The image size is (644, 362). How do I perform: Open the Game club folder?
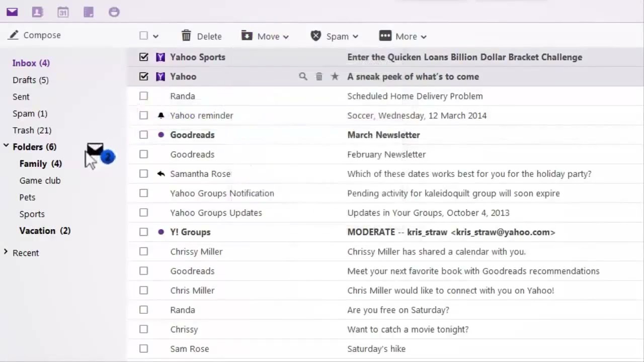(x=40, y=180)
